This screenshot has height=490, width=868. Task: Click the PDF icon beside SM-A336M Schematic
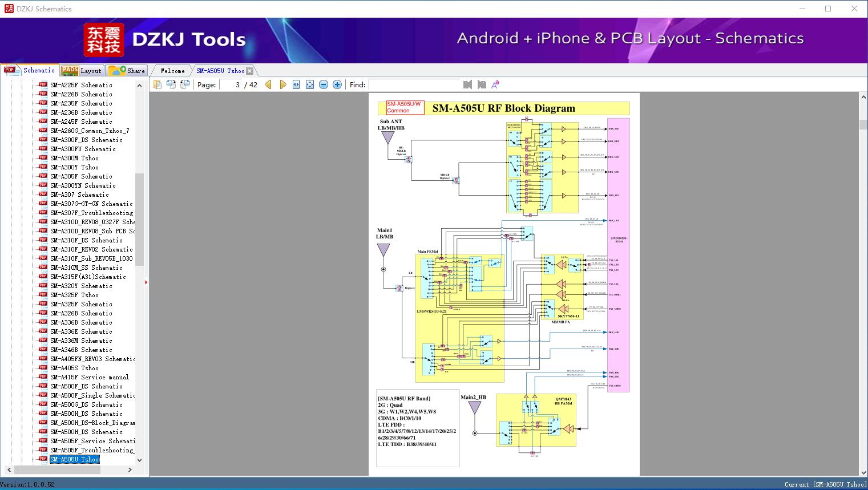pyautogui.click(x=43, y=341)
